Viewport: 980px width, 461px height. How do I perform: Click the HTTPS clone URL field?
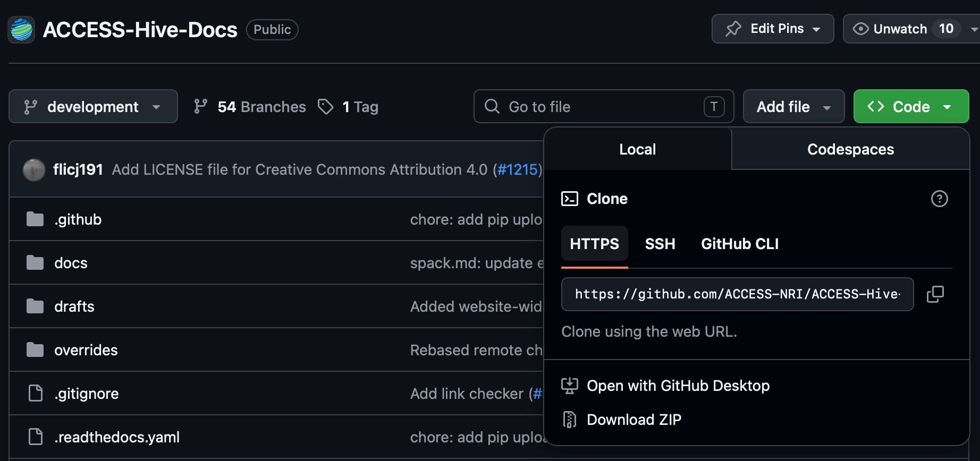point(738,294)
